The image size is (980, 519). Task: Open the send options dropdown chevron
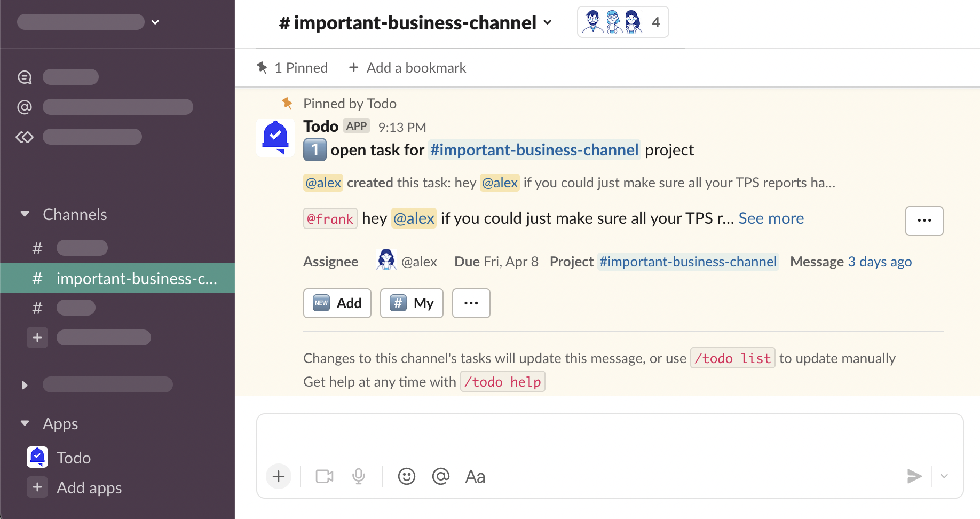click(x=944, y=476)
